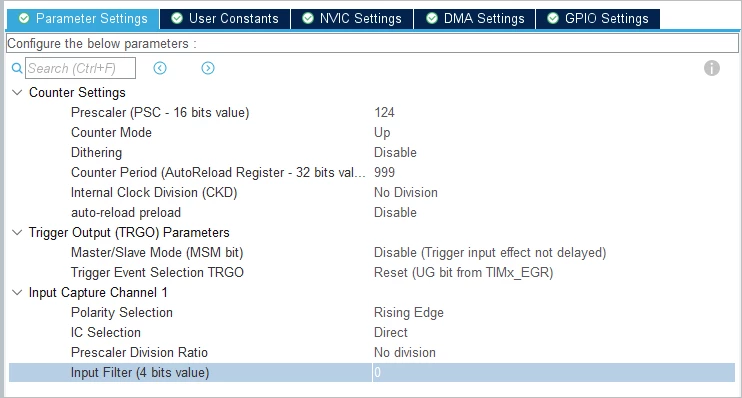Change auto-reload preload Disable value
The width and height of the screenshot is (742, 398).
pos(395,212)
